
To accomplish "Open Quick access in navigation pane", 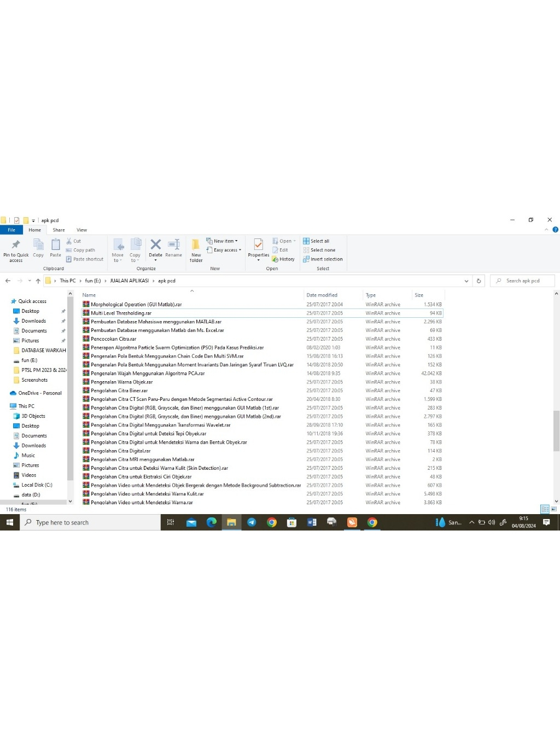I will (32, 301).
